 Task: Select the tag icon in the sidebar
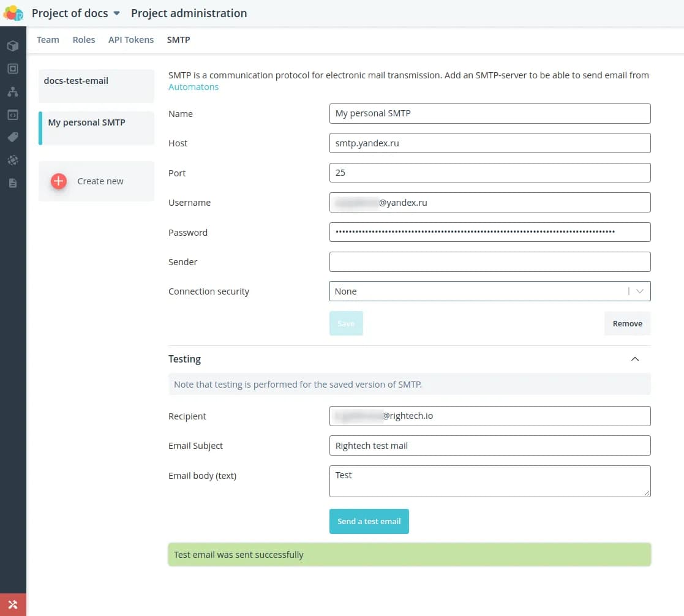(x=13, y=137)
